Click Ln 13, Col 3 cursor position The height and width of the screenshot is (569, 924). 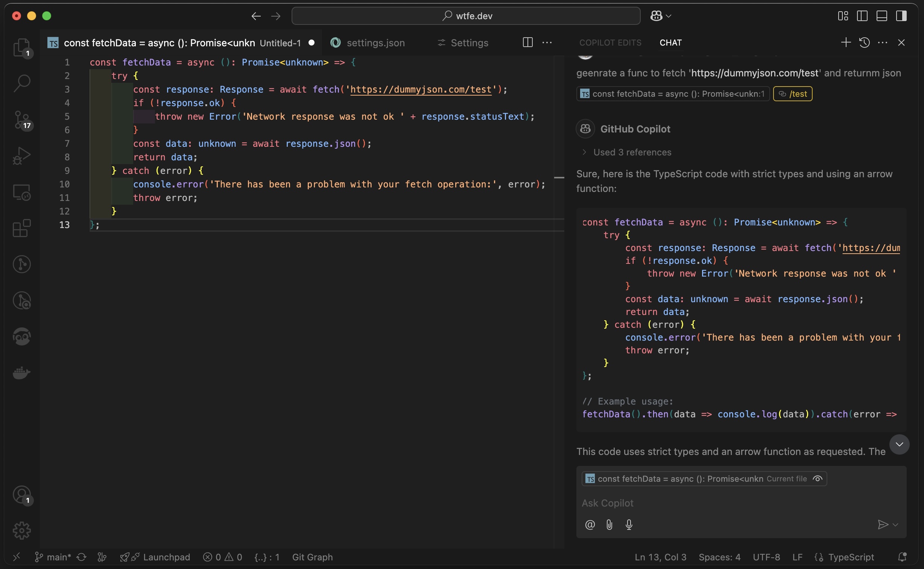[x=660, y=557]
